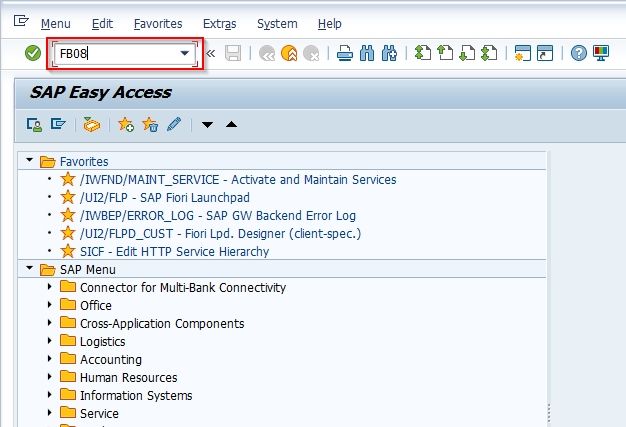Screen dimensions: 626x427
Task: Select /IWBEP/ERROR_LOG SAP GW Backend Error Log
Action: (218, 215)
